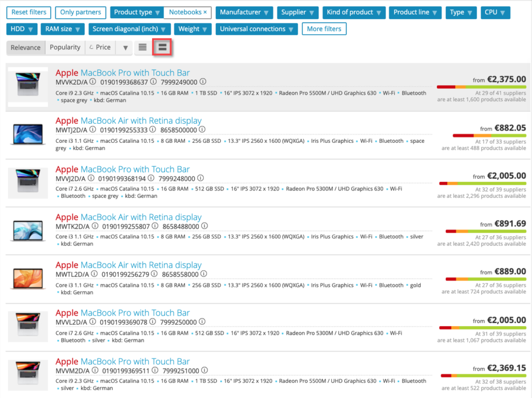Open Universal connections dropdown
This screenshot has width=532, height=398.
[x=257, y=29]
